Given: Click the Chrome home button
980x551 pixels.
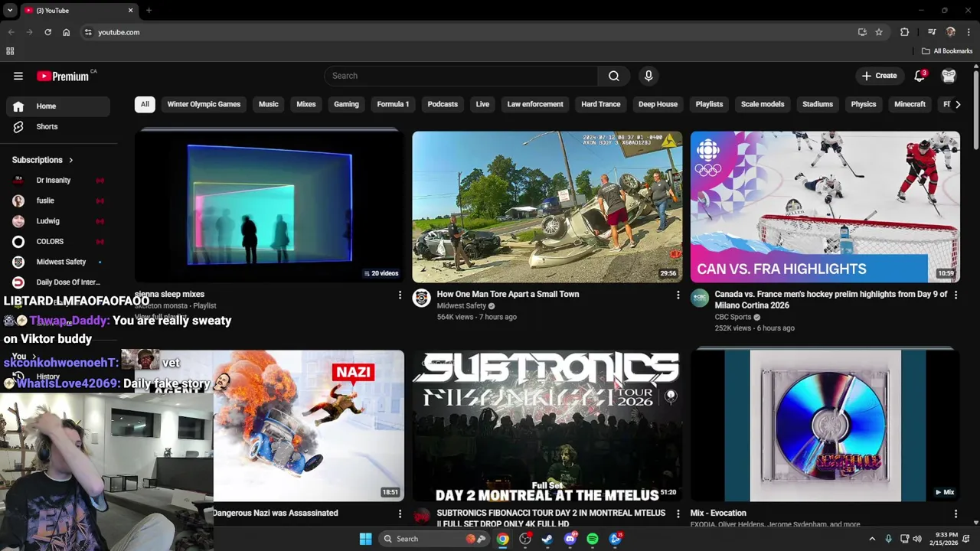Looking at the screenshot, I should pyautogui.click(x=66, y=32).
